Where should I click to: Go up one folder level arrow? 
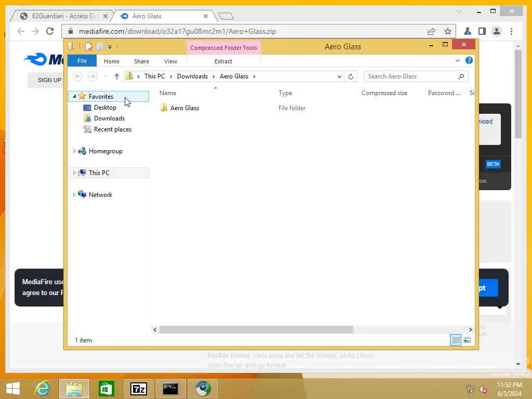[x=117, y=76]
